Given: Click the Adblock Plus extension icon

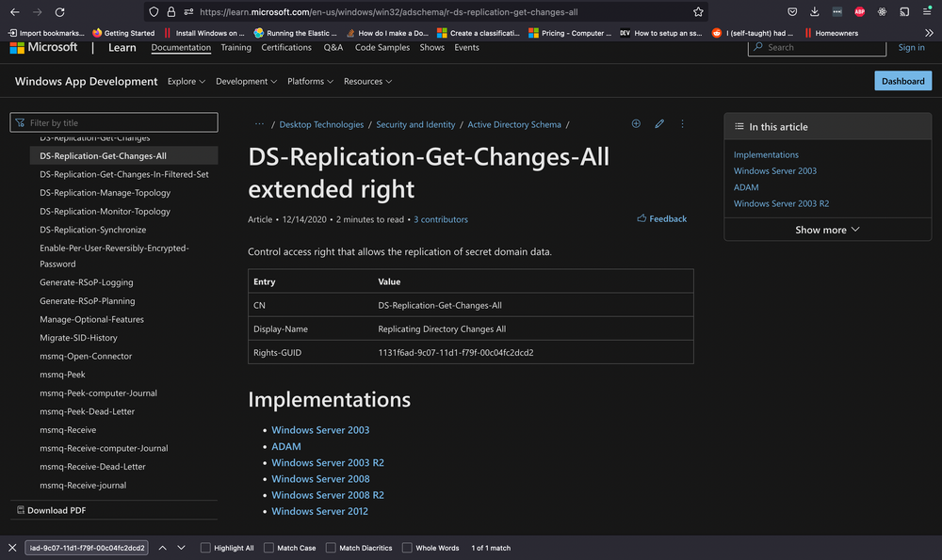Looking at the screenshot, I should [859, 12].
